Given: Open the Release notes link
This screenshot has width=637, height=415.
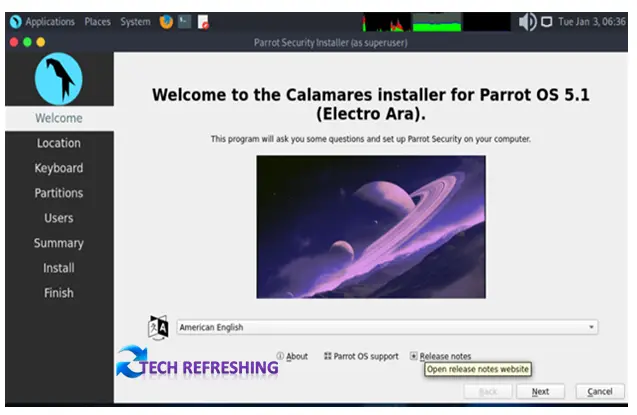Looking at the screenshot, I should click(x=440, y=356).
